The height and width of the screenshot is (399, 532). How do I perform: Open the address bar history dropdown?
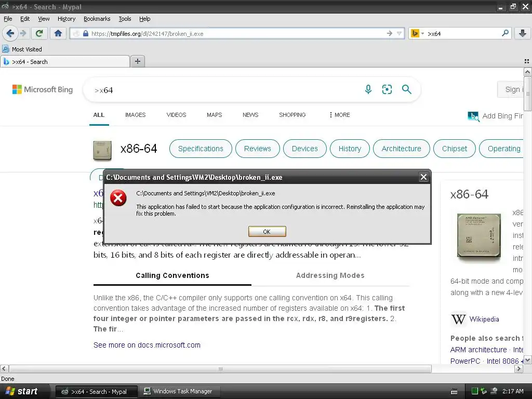[400, 33]
